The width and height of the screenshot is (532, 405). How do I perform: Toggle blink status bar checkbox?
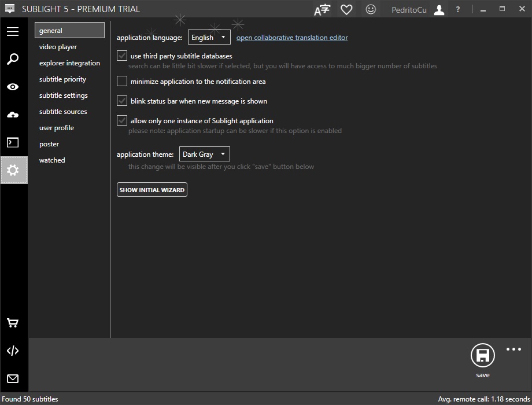pyautogui.click(x=122, y=101)
